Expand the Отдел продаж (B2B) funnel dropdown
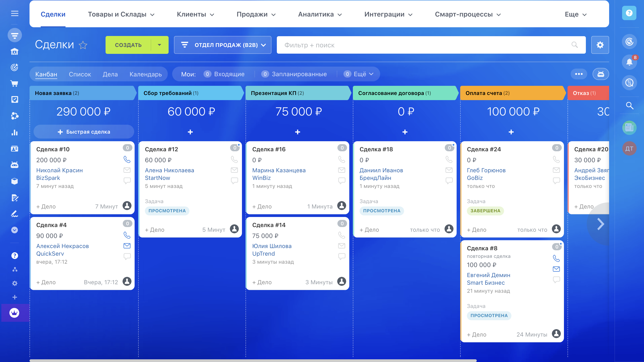 (x=222, y=45)
